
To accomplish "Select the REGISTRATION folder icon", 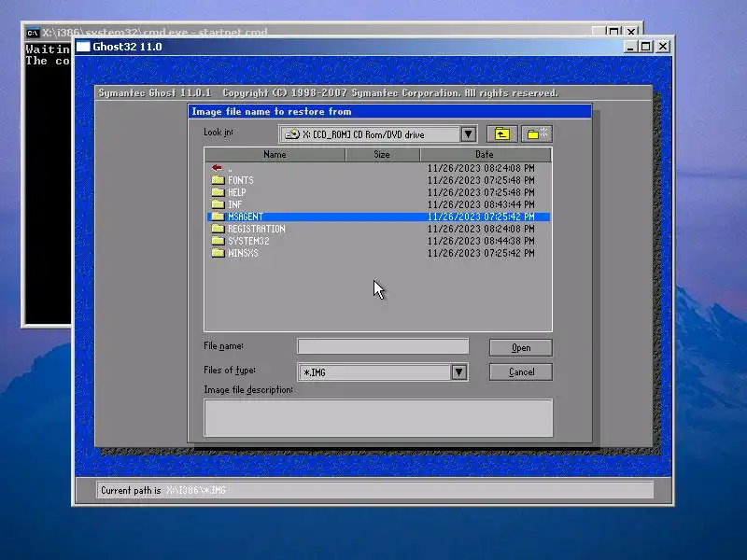I will (x=218, y=229).
